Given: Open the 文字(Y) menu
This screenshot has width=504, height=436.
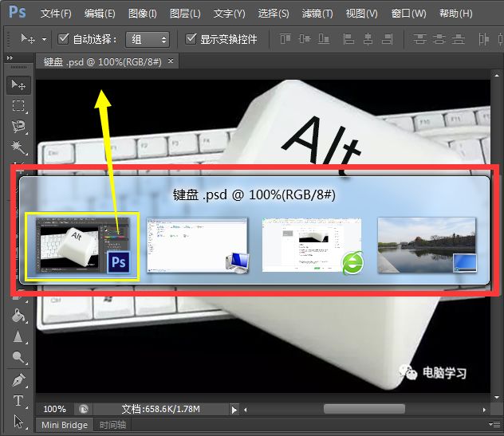Looking at the screenshot, I should (229, 14).
